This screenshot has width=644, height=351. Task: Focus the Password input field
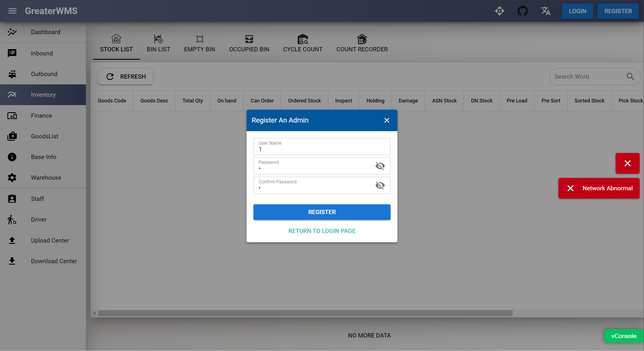[x=322, y=166]
